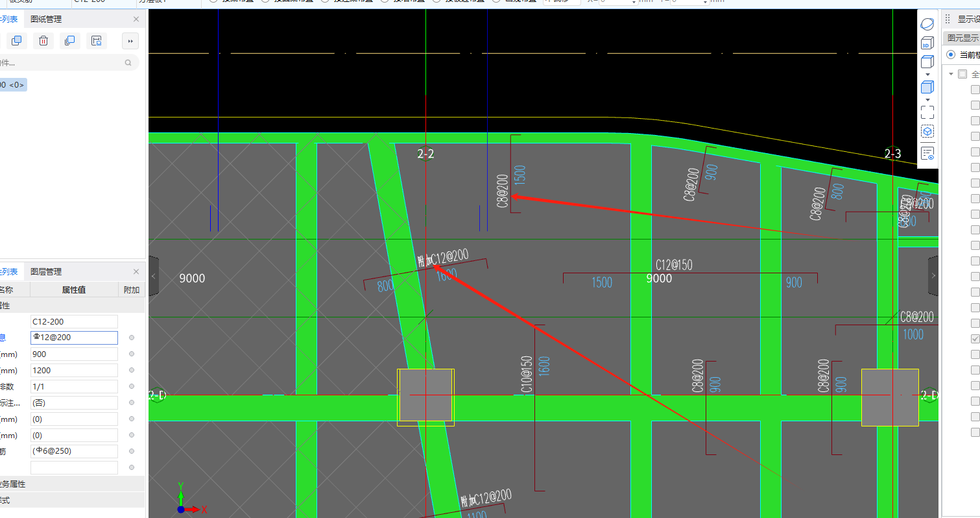Edit the row count field 1/1

pyautogui.click(x=74, y=386)
